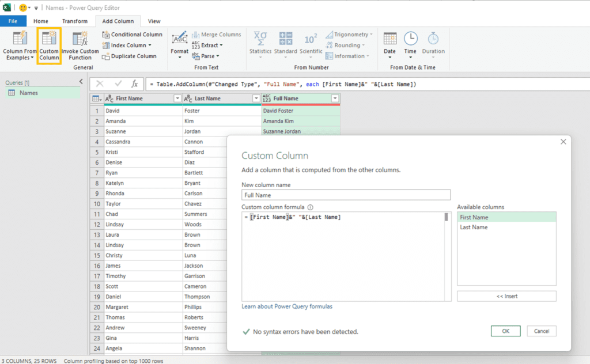Screen dimensions: 590x364
Task: Open the Format text tool
Action: point(180,45)
